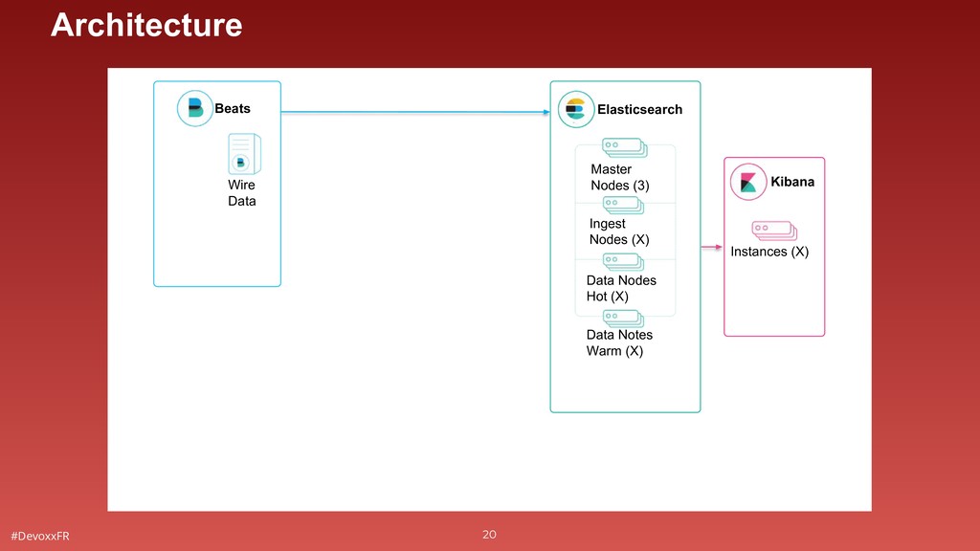
Task: Click the Data Notes Warm server icon
Action: click(623, 319)
